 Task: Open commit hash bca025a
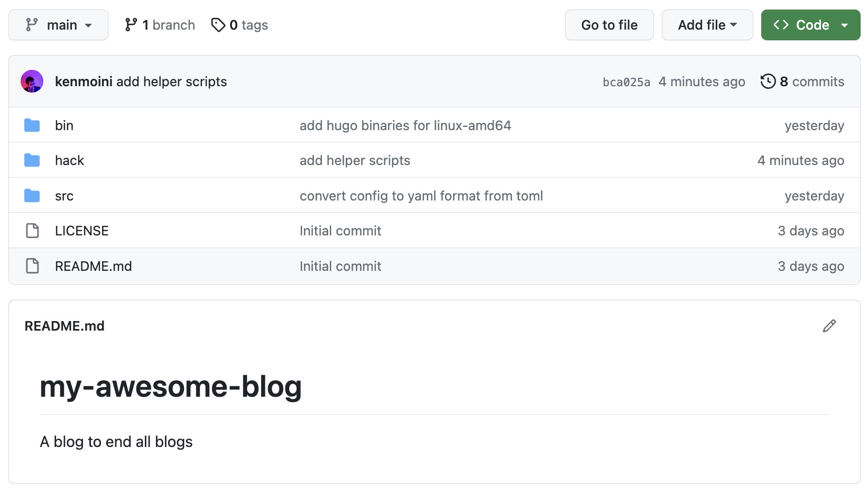[626, 82]
